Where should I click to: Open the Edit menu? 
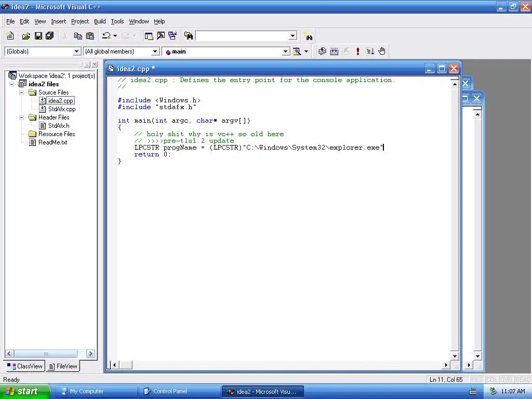pos(24,21)
